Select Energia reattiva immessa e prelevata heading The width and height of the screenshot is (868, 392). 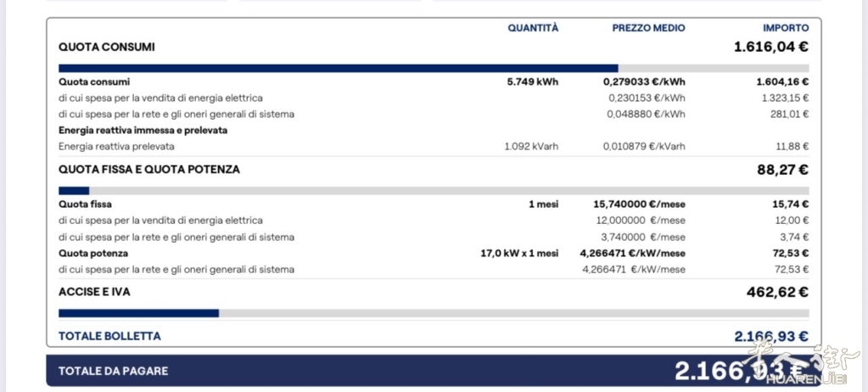point(143,131)
